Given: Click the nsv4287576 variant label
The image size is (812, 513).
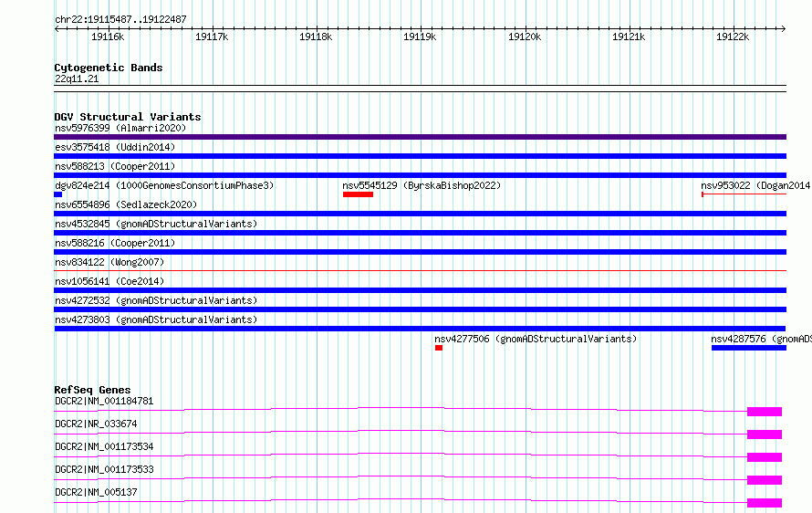Looking at the screenshot, I should click(x=761, y=339).
